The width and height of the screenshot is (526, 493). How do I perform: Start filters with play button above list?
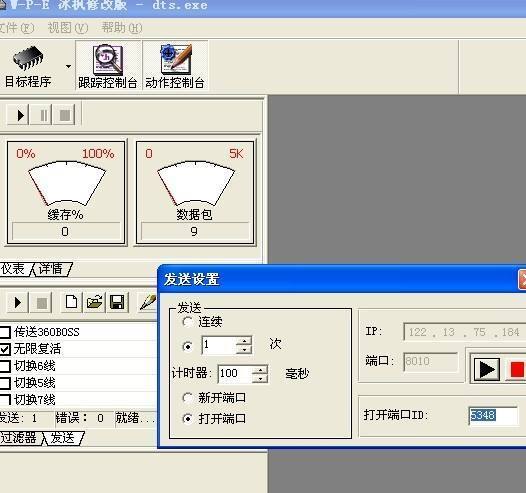click(x=17, y=302)
